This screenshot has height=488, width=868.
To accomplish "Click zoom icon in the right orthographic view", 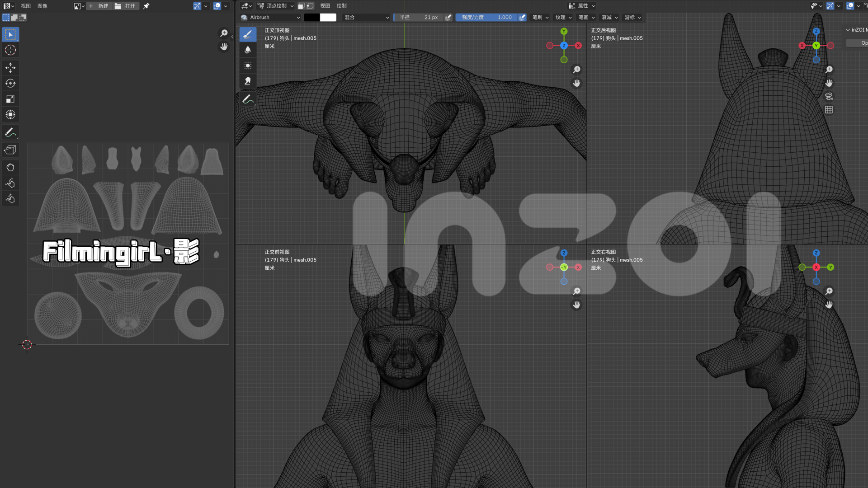I will click(829, 291).
